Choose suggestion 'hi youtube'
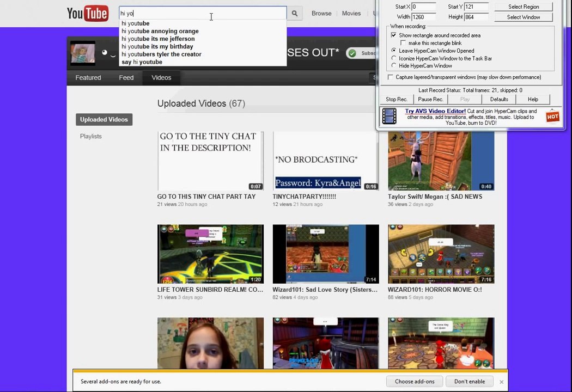The image size is (572, 392). [x=203, y=23]
